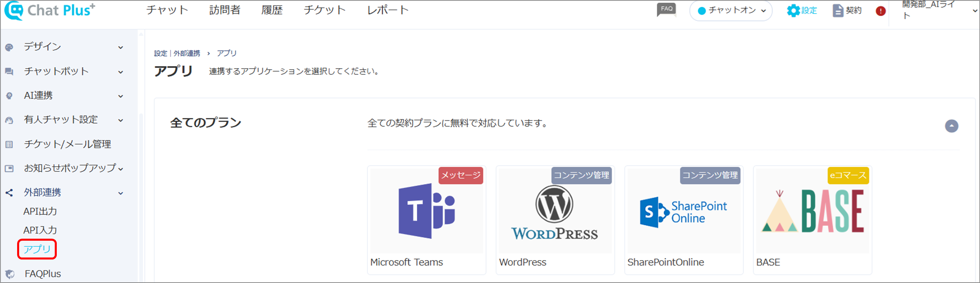Select the SharePoint Online logo
Viewport: 980px width, 283px height.
pos(683,212)
